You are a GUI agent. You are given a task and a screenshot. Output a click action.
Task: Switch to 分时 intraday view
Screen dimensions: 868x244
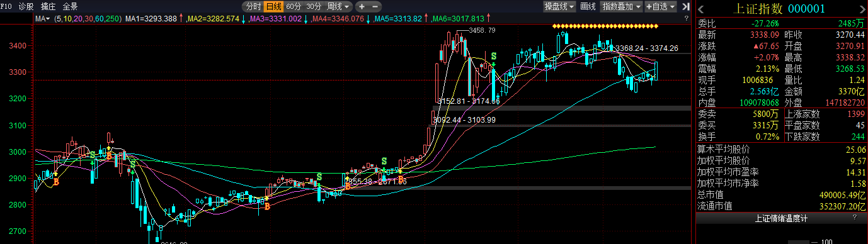click(x=253, y=6)
